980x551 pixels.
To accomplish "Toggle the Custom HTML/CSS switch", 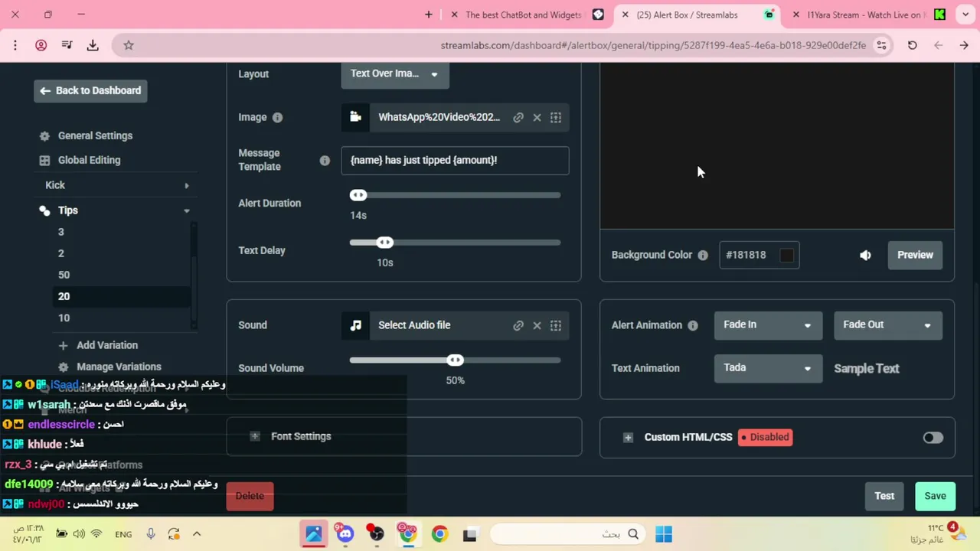I will pyautogui.click(x=933, y=438).
